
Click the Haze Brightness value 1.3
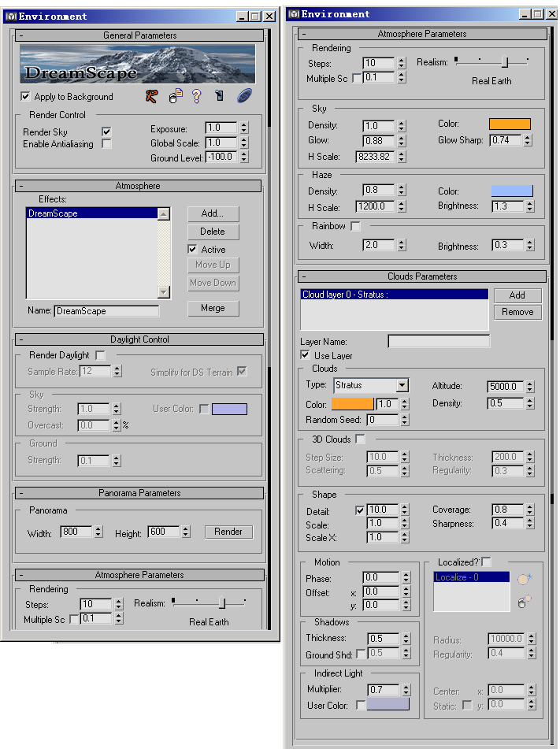pyautogui.click(x=507, y=206)
